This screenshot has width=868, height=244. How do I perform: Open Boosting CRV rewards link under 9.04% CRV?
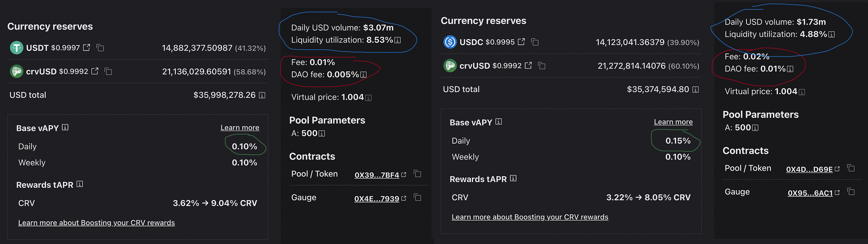pos(97,223)
